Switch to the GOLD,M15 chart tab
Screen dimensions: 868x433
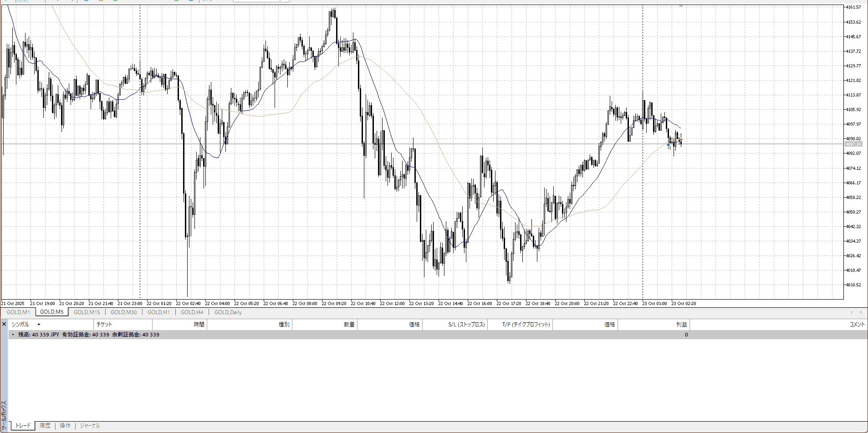(87, 312)
